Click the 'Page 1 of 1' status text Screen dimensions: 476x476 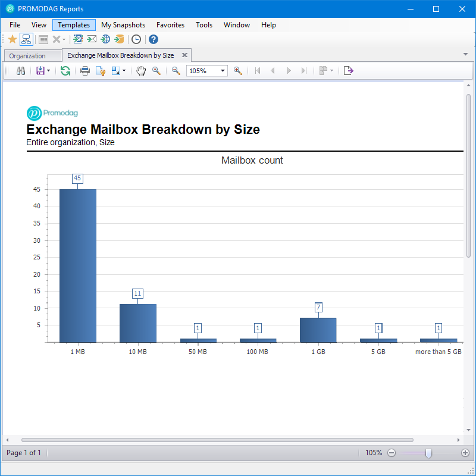[24, 453]
